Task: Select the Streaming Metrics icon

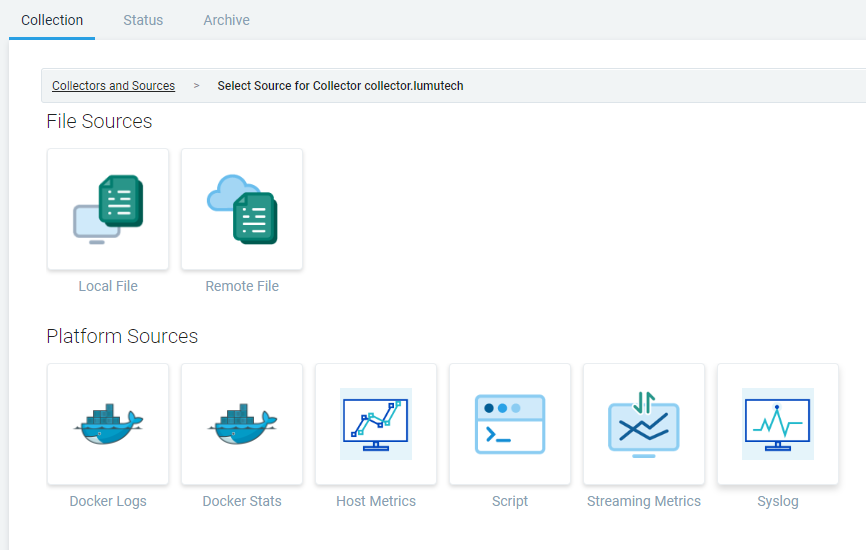Action: click(x=644, y=424)
